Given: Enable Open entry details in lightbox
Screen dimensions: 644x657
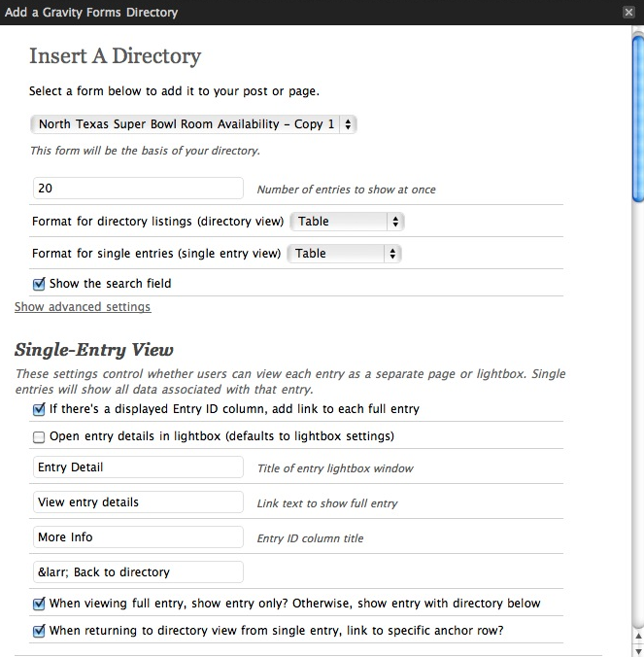Looking at the screenshot, I should pyautogui.click(x=39, y=436).
